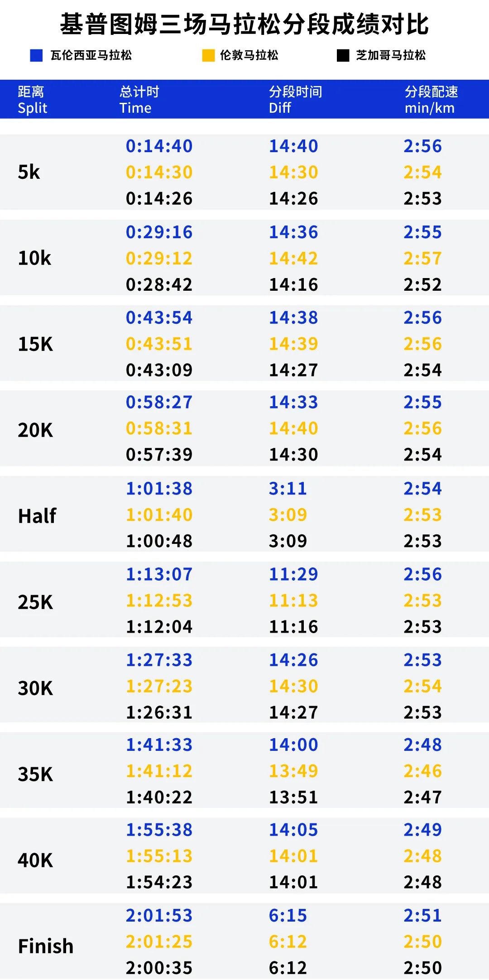Select the Half row label
Image resolution: width=489 pixels, height=980 pixels.
[x=37, y=516]
